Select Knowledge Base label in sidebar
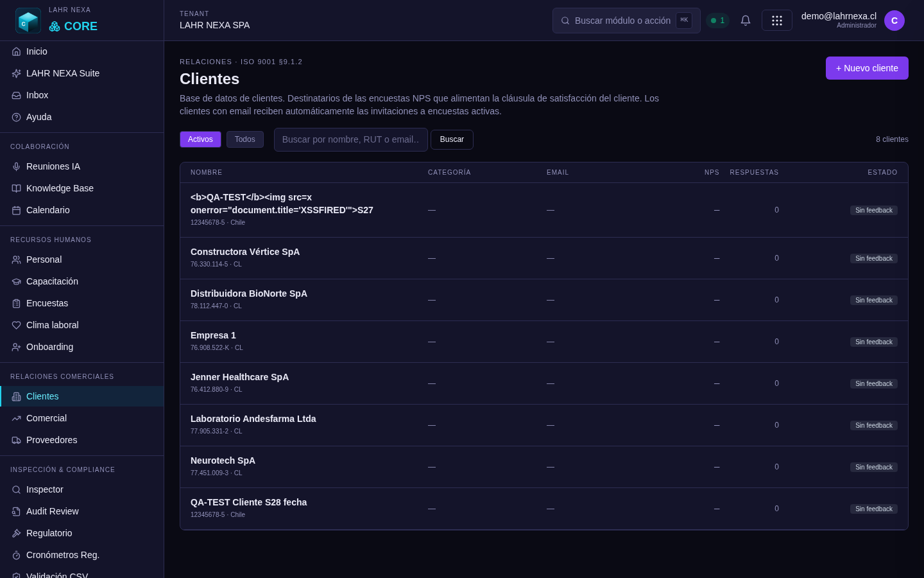924x578 pixels. pos(60,188)
